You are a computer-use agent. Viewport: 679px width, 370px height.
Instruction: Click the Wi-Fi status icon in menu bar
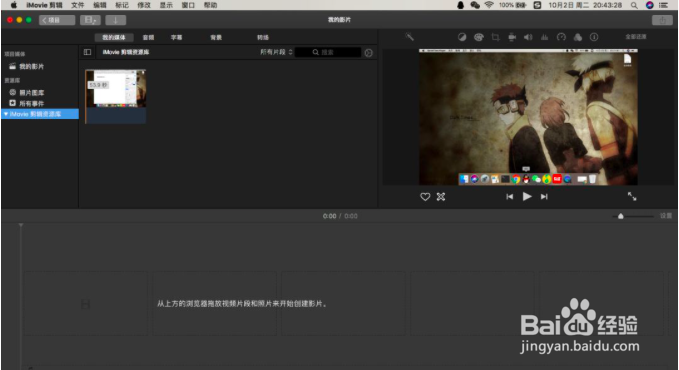pos(489,5)
